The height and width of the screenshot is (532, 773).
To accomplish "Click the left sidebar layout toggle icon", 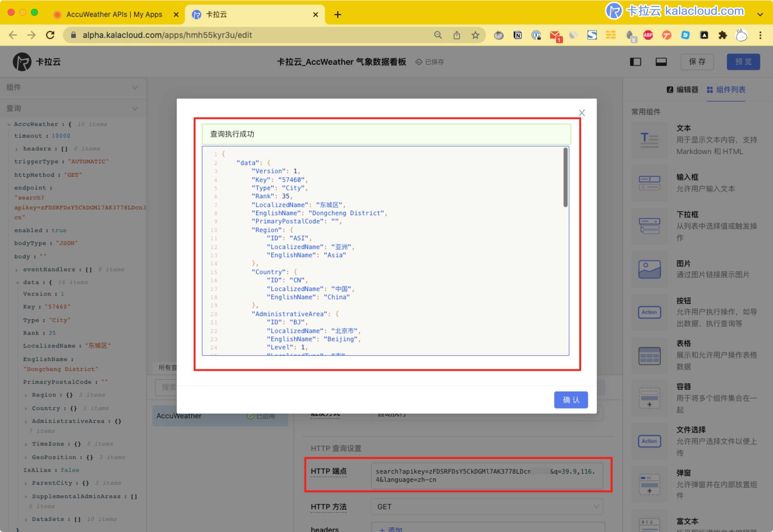I will [x=635, y=62].
